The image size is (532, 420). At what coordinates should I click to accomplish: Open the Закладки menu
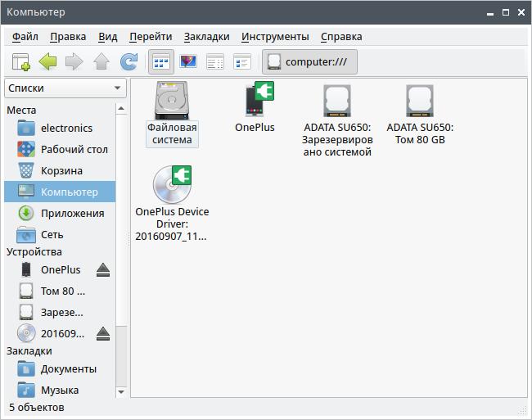[206, 36]
